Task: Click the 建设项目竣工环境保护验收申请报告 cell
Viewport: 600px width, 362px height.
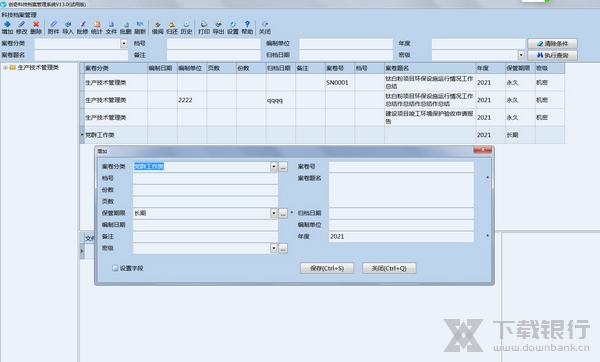Action: pyautogui.click(x=430, y=117)
